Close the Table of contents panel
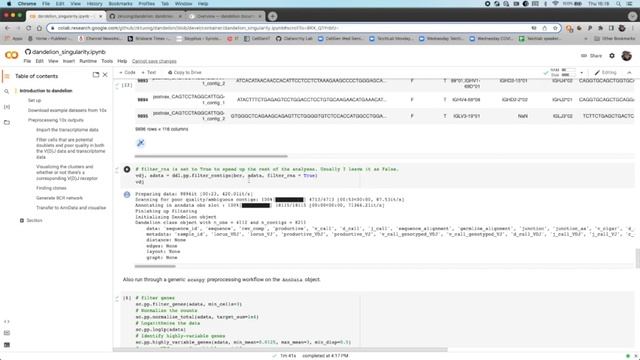Viewport: 640px width, 360px height. (105, 75)
